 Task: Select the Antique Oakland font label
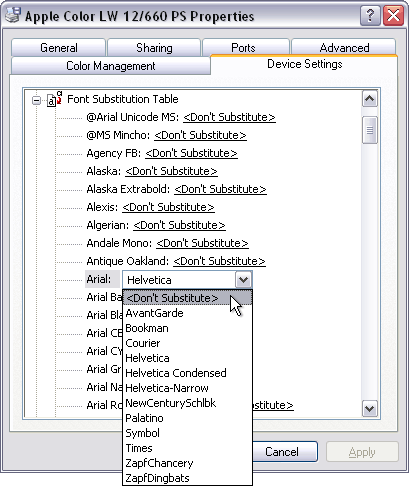128,261
